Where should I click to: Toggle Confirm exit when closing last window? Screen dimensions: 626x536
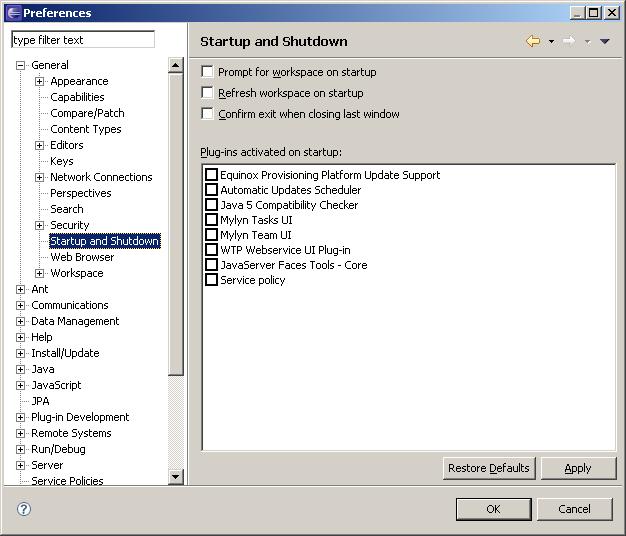pyautogui.click(x=207, y=114)
